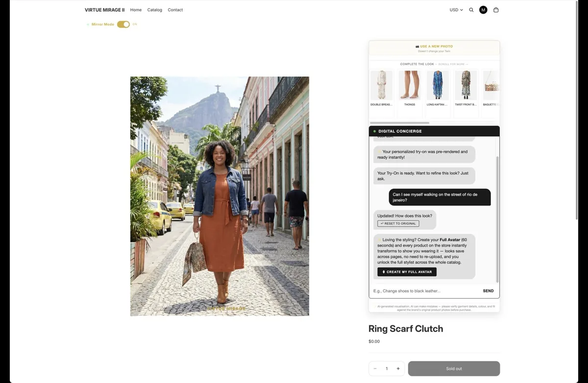Viewport: 588px width, 383px height.
Task: Click the page vertical scrollbar
Action: coord(577,110)
